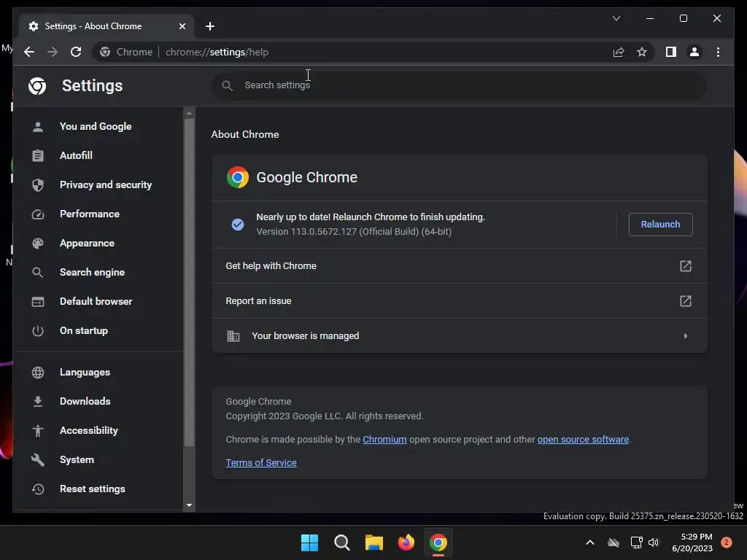Click sidebar scrollbar up arrow
The width and height of the screenshot is (747, 560).
[x=189, y=113]
